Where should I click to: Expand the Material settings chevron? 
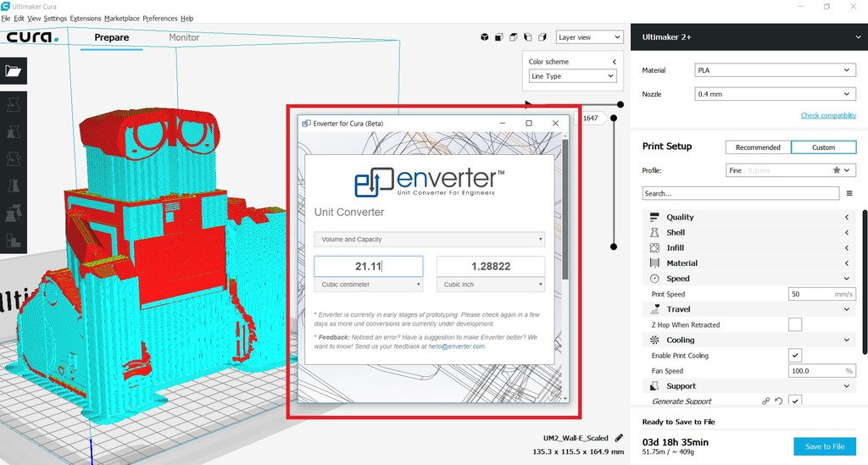[847, 263]
